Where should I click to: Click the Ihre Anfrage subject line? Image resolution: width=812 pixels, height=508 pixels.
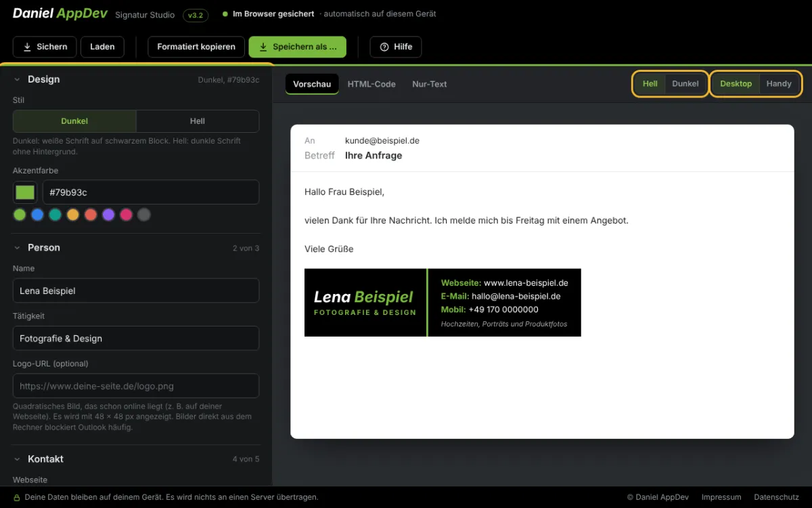pyautogui.click(x=374, y=155)
